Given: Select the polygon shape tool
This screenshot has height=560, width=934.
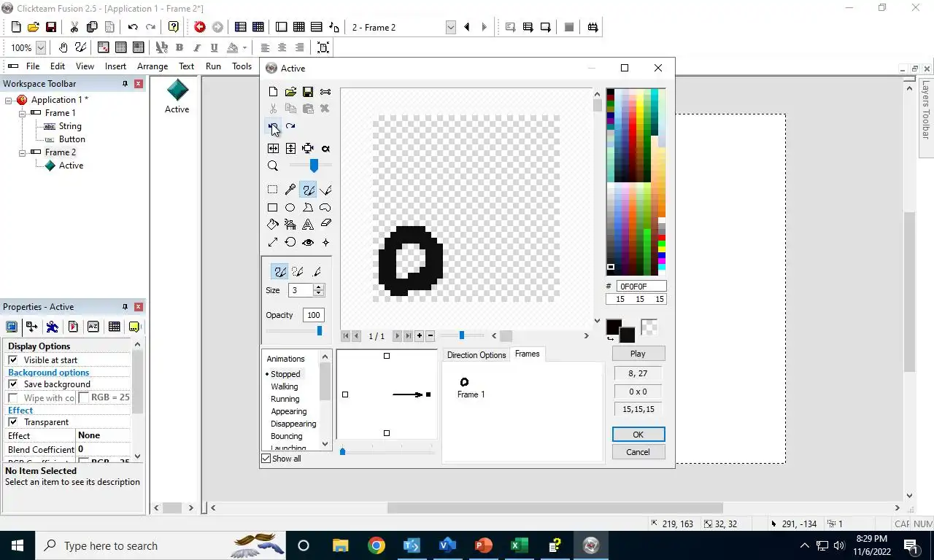Looking at the screenshot, I should 308,207.
